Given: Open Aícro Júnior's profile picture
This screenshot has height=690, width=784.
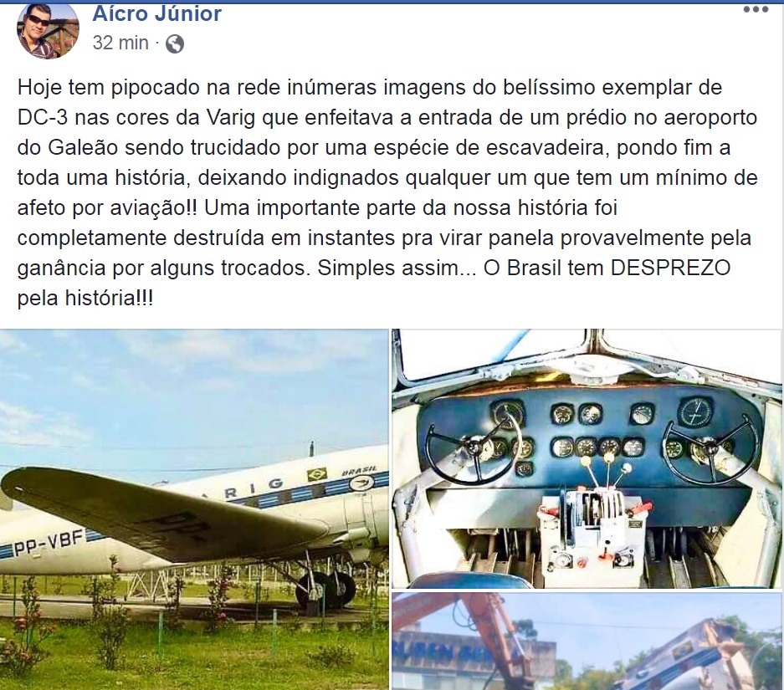Looking at the screenshot, I should click(48, 29).
